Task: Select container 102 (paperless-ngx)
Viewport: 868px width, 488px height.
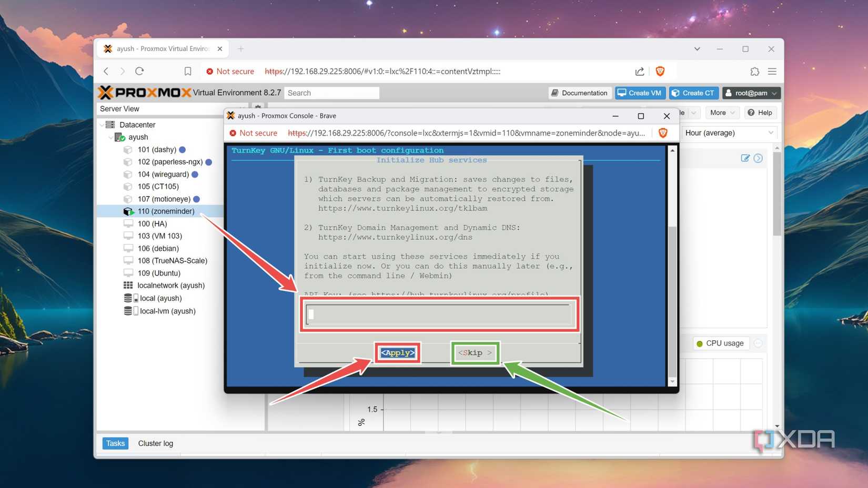Action: click(170, 162)
